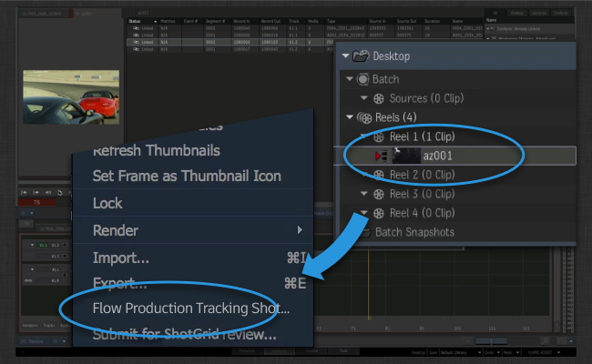Open the Render submenu arrow
Viewport: 592px width, 364px height.
click(x=300, y=230)
